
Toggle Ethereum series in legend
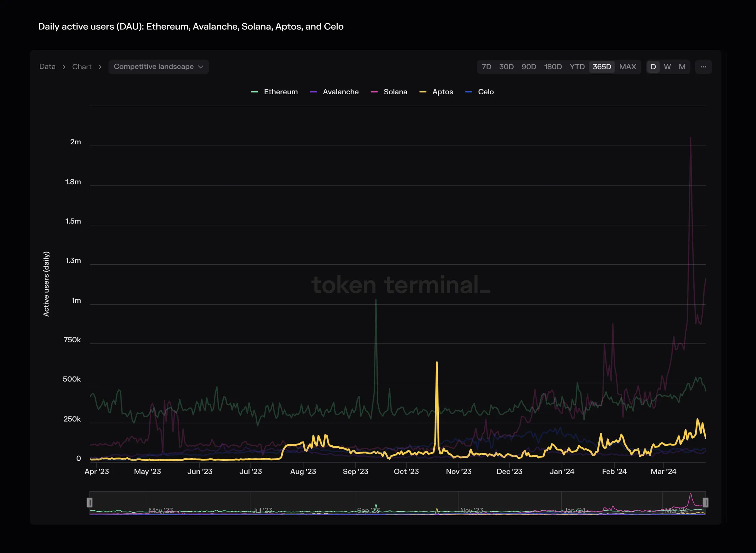(x=274, y=92)
